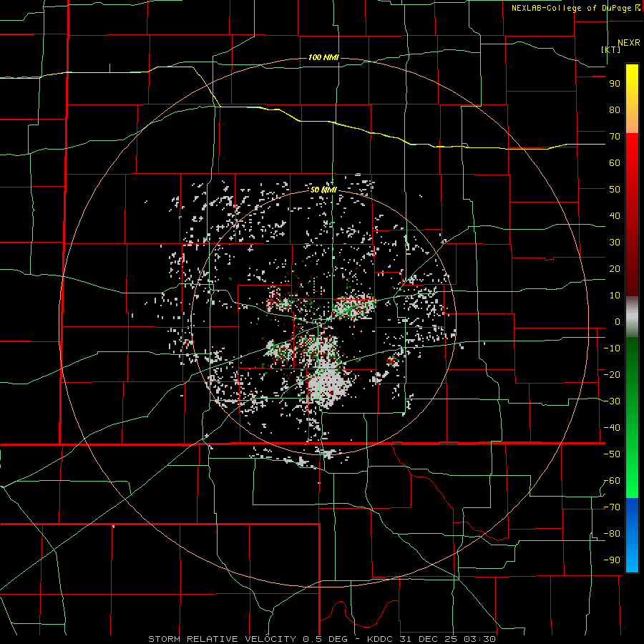The height and width of the screenshot is (644, 644).
Task: Select the -40 value on the velocity scale
Action: [x=612, y=428]
